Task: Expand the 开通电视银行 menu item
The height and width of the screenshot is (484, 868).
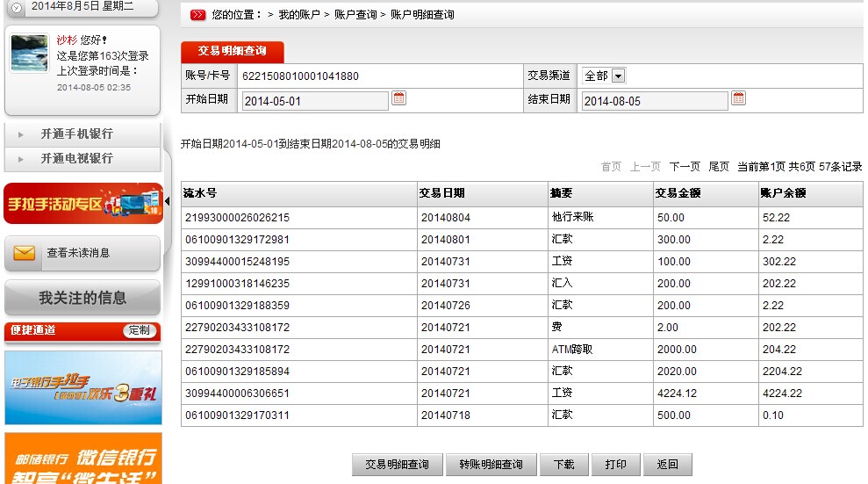Action: point(76,158)
